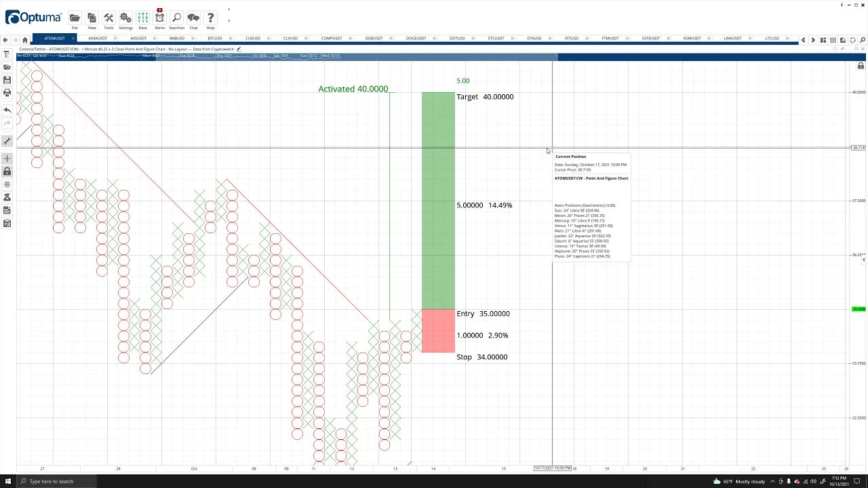Click the chart lock icon at top right

pyautogui.click(x=861, y=66)
